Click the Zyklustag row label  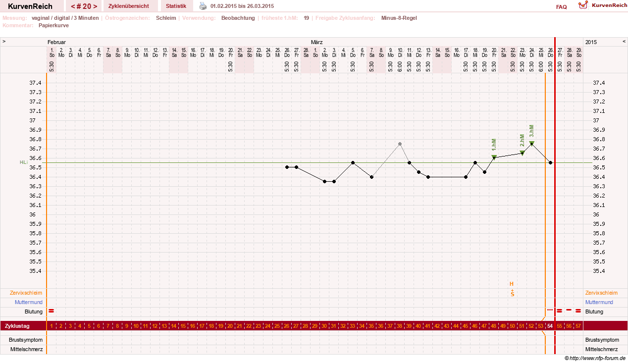(17, 326)
